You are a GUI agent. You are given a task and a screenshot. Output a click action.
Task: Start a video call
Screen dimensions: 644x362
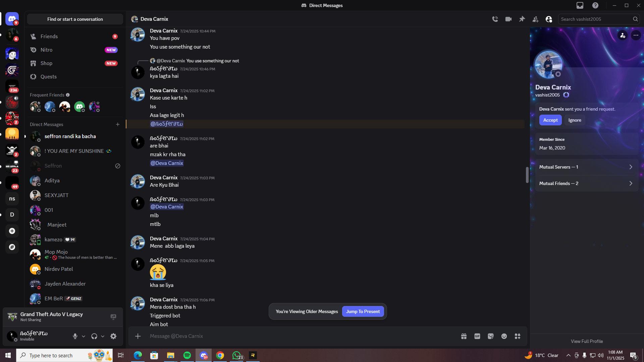click(508, 19)
